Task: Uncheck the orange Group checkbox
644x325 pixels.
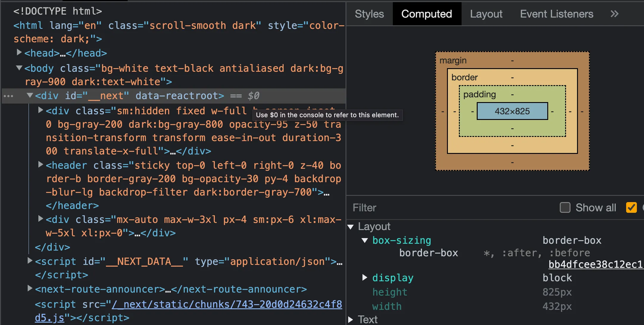Action: (631, 207)
